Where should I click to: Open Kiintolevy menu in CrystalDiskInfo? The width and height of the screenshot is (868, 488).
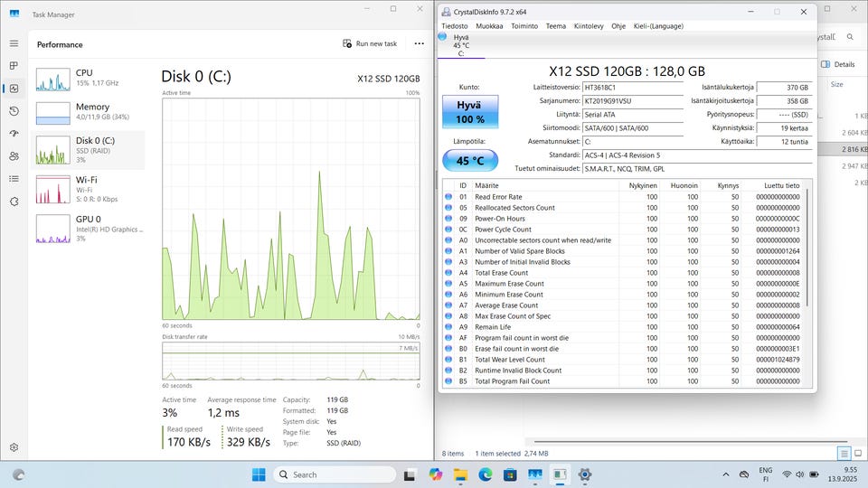point(589,26)
